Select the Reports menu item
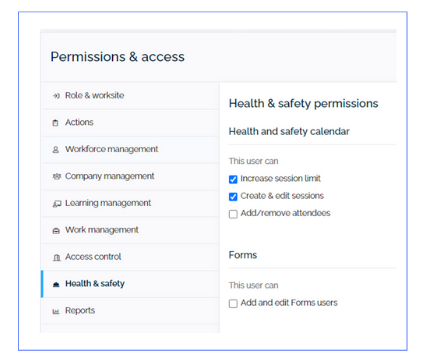Image resolution: width=421 pixels, height=364 pixels. pos(130,311)
